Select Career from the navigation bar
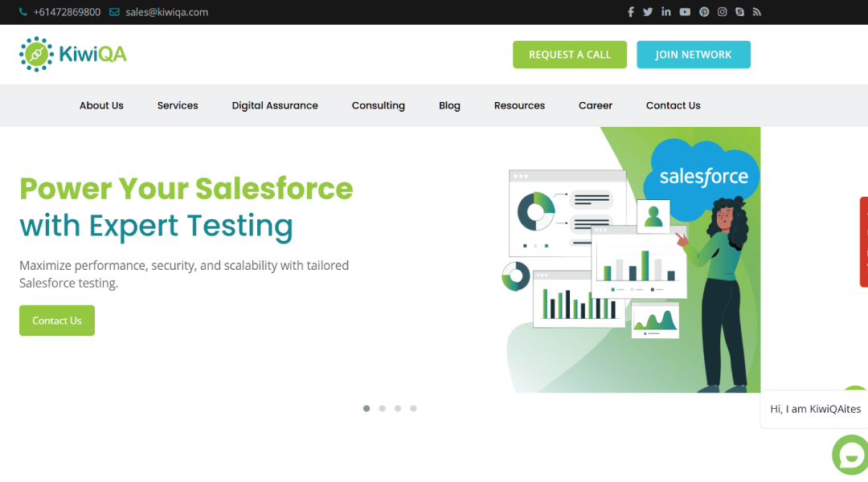 click(x=596, y=105)
